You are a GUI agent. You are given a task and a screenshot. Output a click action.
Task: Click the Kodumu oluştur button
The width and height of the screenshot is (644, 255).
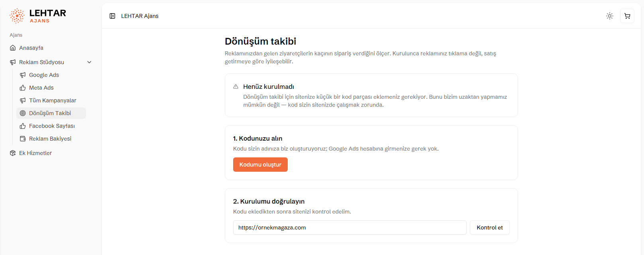coord(260,165)
